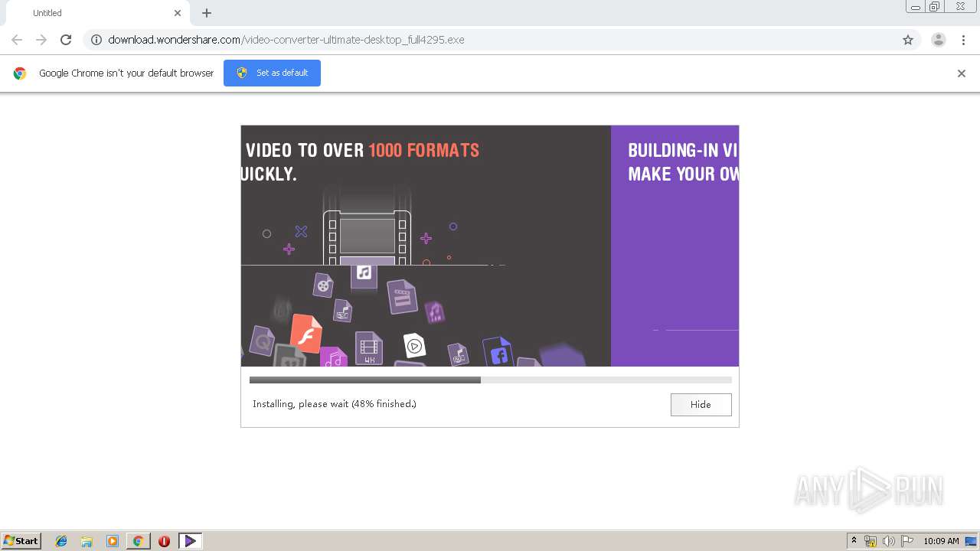980x551 pixels.
Task: Open the Chrome profile avatar icon
Action: click(938, 40)
